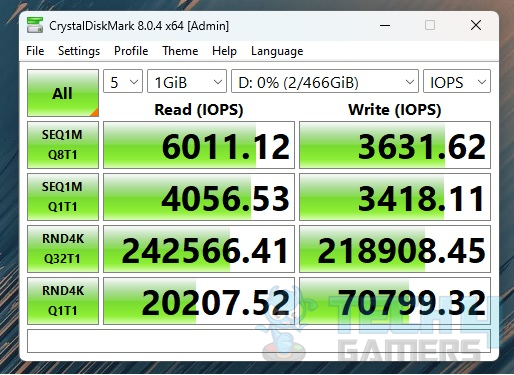Open the File menu
514x375 pixels.
pyautogui.click(x=35, y=51)
